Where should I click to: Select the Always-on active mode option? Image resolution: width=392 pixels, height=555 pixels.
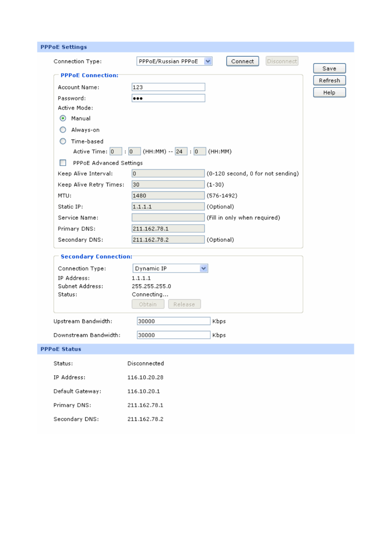click(x=63, y=130)
